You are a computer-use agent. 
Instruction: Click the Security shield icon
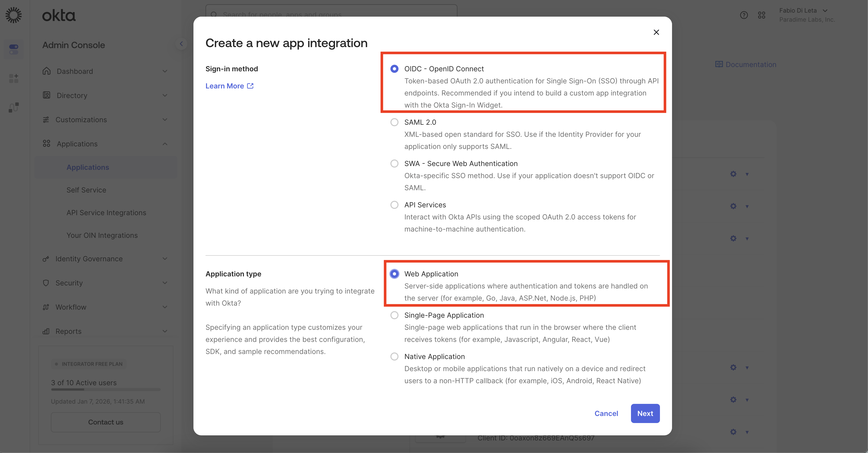click(46, 283)
